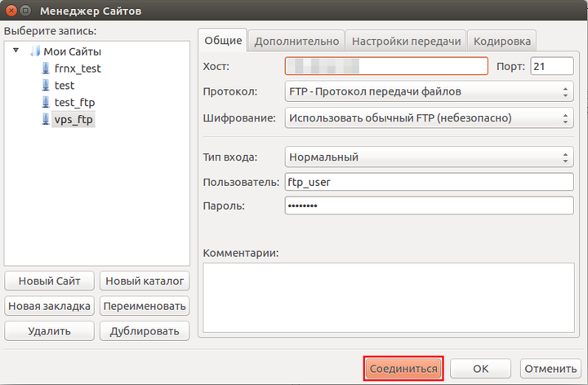Click the Мои Сайты folder icon
The width and height of the screenshot is (588, 385).
pos(35,51)
